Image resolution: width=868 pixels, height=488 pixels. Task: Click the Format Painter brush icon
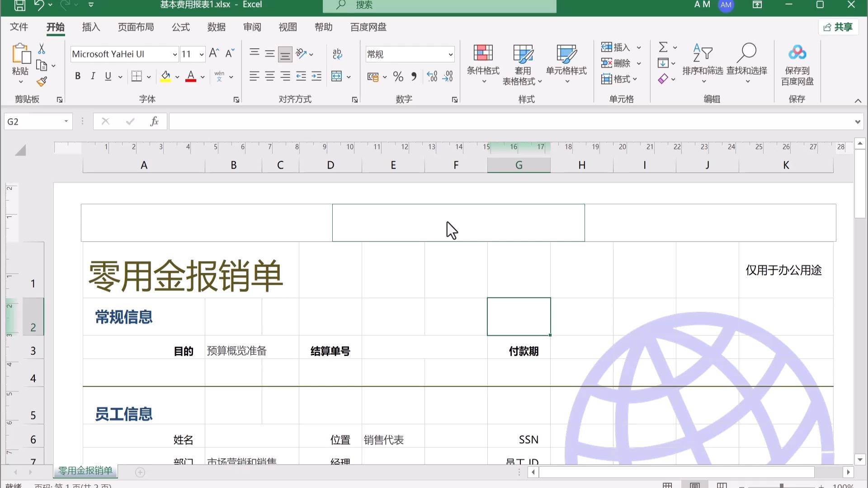pyautogui.click(x=42, y=82)
